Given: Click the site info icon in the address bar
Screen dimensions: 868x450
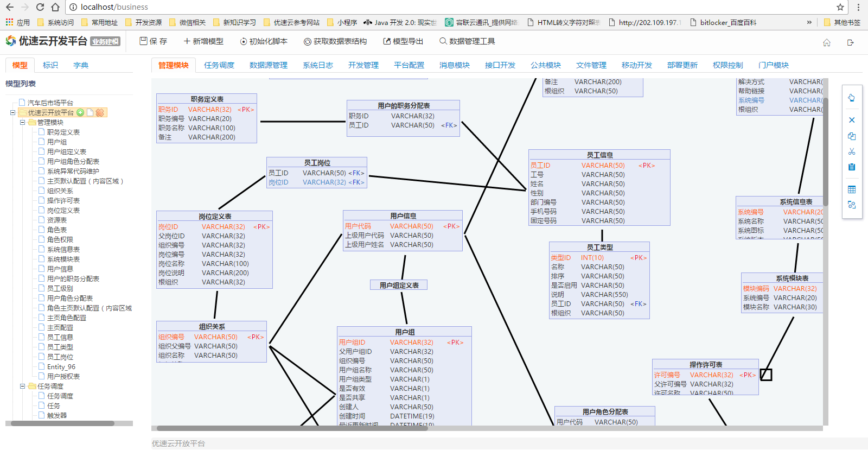Looking at the screenshot, I should click(73, 7).
